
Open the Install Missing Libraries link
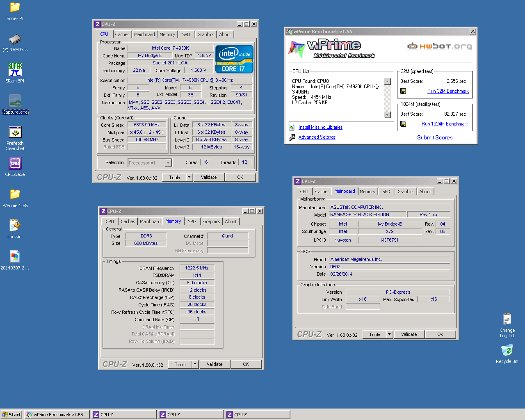[x=320, y=128]
